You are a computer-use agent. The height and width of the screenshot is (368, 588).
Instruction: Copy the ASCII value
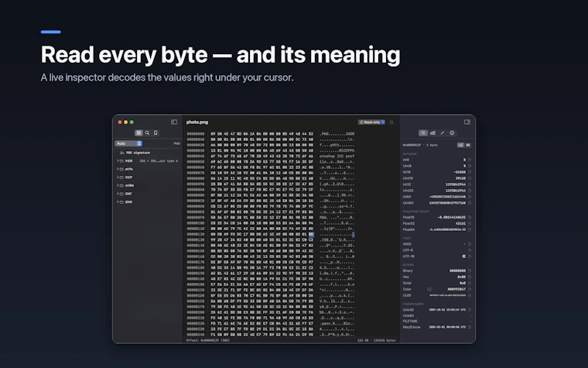(470, 244)
